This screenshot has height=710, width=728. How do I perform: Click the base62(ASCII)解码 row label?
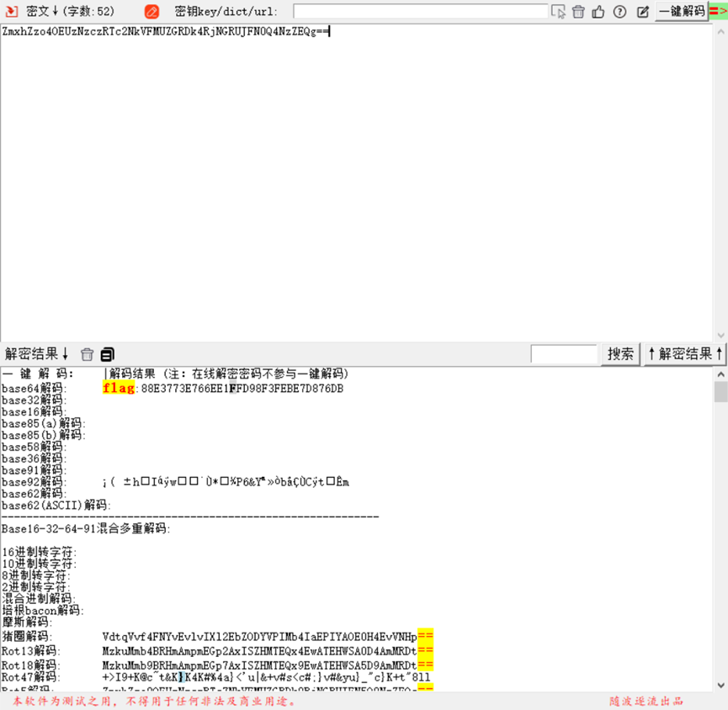[x=56, y=505]
